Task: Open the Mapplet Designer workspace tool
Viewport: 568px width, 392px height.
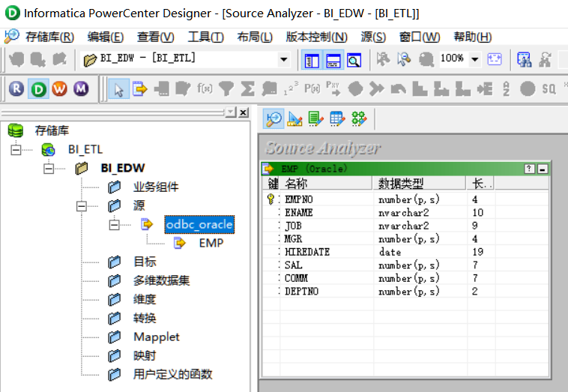Action: point(338,118)
